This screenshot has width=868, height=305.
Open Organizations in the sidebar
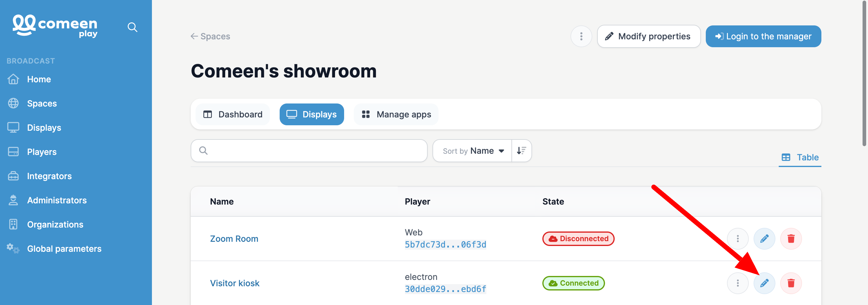pyautogui.click(x=55, y=225)
